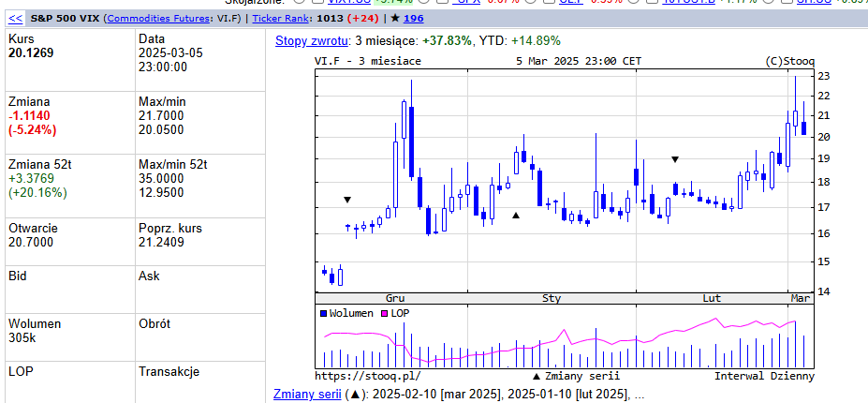868x403 pixels.
Task: Select the 52-week min 12.9500
Action: coord(161,192)
